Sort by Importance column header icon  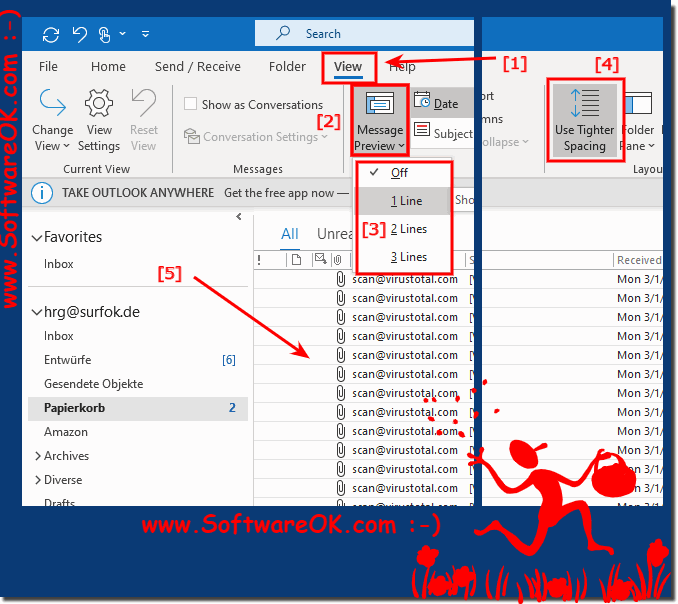point(259,260)
